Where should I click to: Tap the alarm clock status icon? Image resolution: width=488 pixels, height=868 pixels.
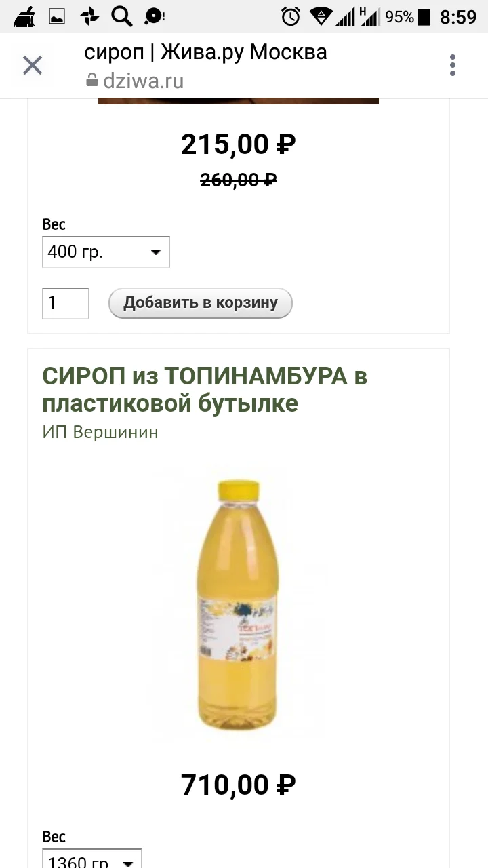pyautogui.click(x=291, y=16)
